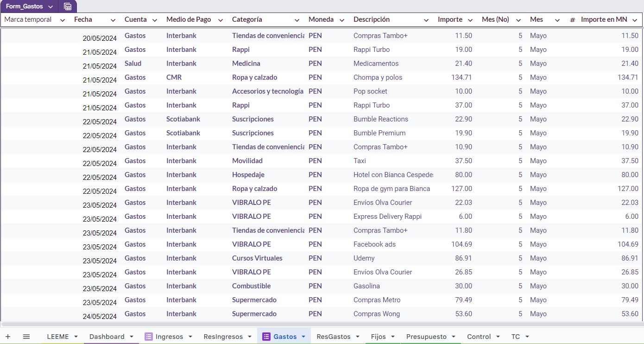Select the Hotel con Bianca Cespedes cell

[x=393, y=175]
